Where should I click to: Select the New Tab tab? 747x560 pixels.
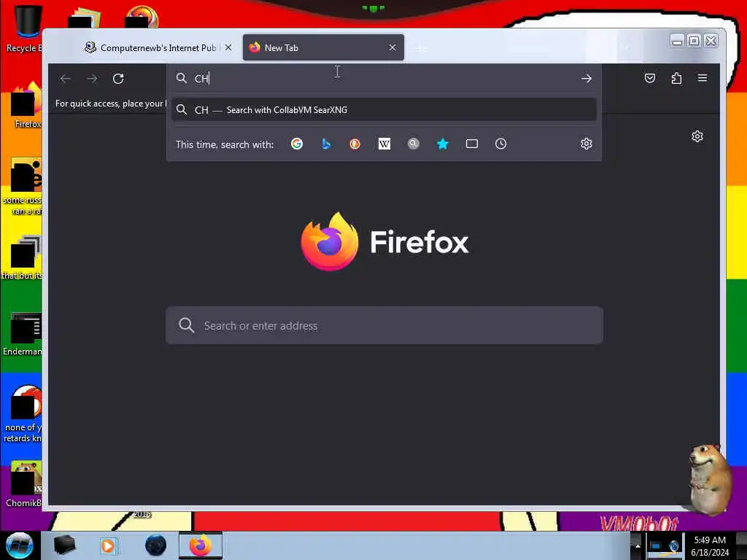pyautogui.click(x=323, y=47)
